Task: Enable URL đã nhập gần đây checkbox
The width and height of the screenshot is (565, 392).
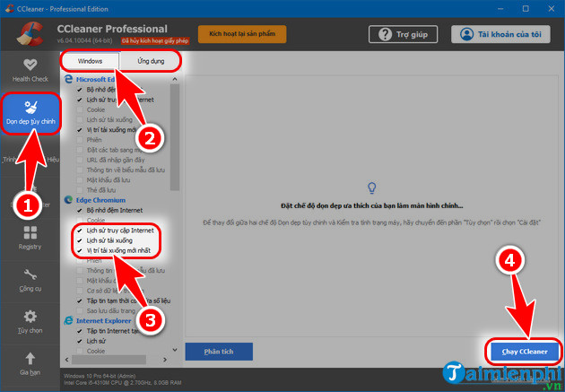Action: (x=80, y=160)
